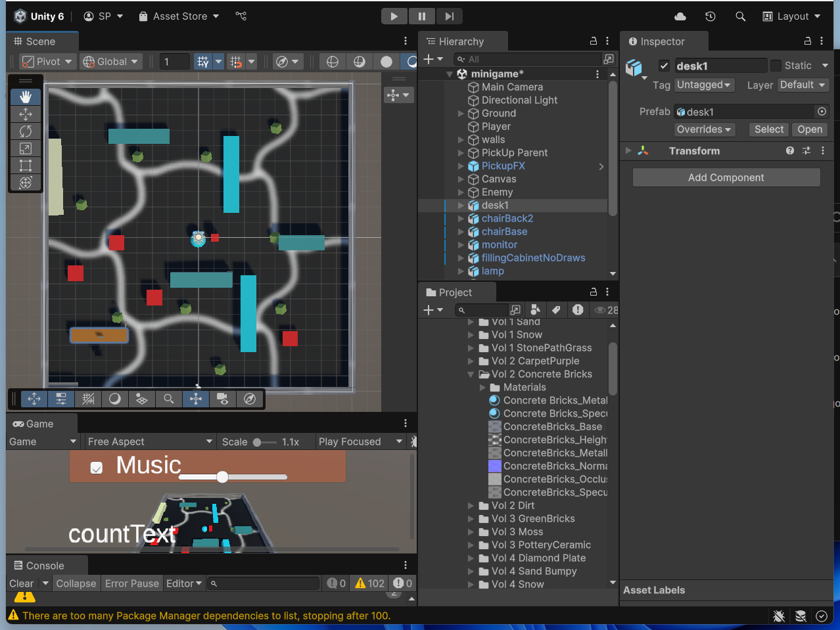Enable the Static checkbox
The image size is (840, 630).
click(776, 66)
